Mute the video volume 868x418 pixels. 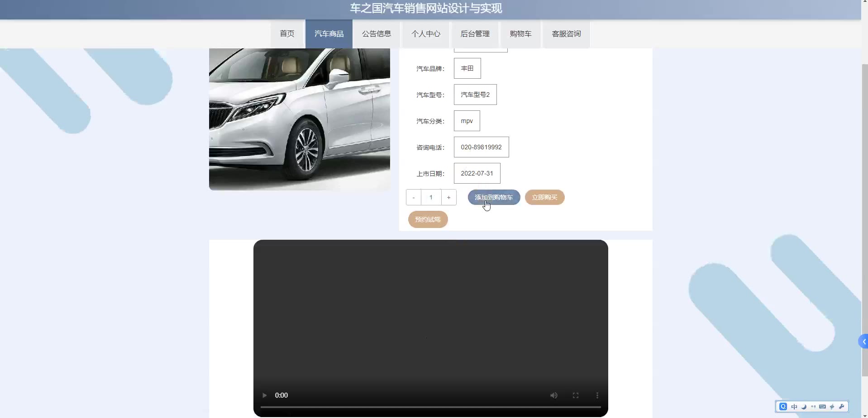553,395
